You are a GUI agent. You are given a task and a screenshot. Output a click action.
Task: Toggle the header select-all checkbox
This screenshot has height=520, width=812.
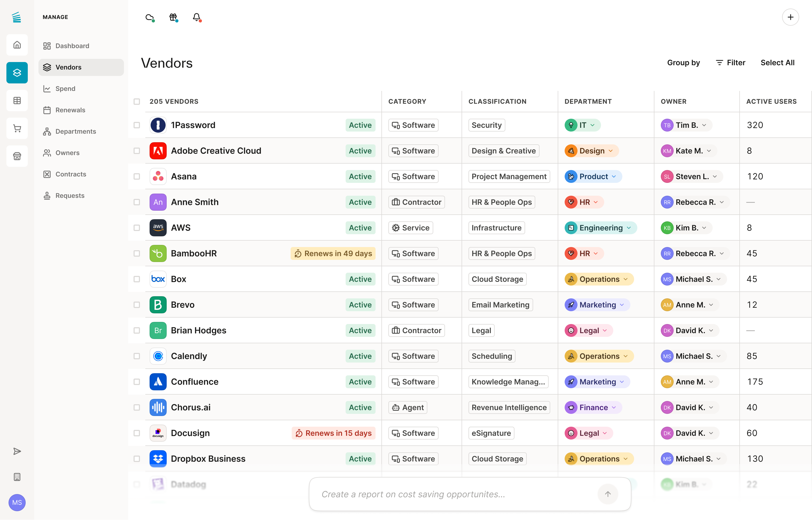pyautogui.click(x=137, y=102)
